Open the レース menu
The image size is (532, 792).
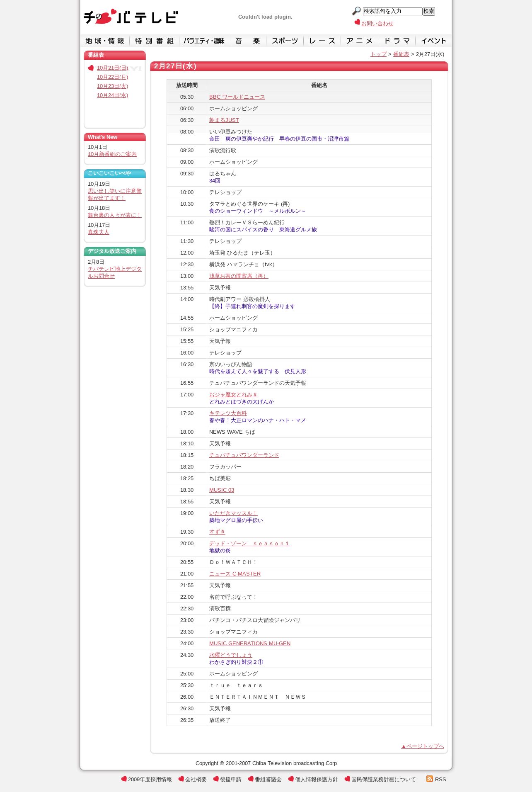(x=322, y=41)
